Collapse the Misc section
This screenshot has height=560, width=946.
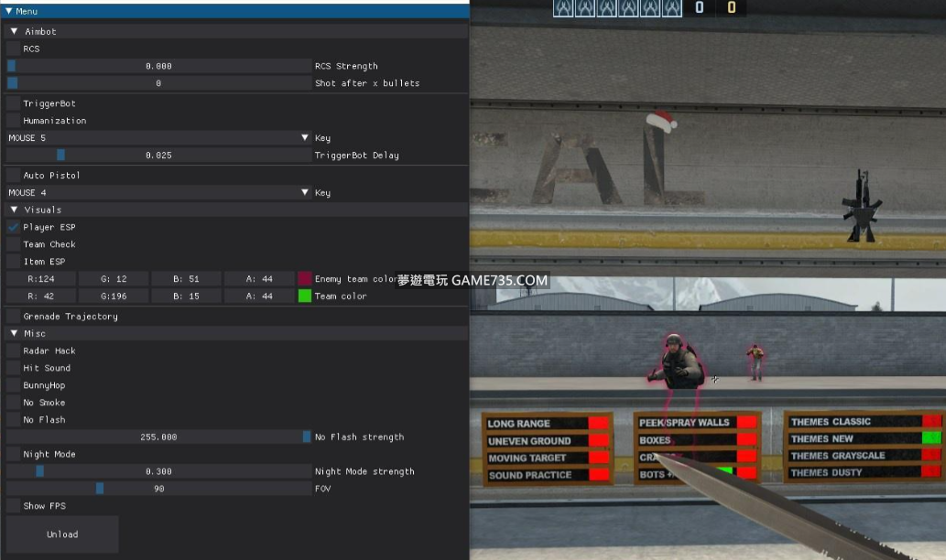click(14, 333)
